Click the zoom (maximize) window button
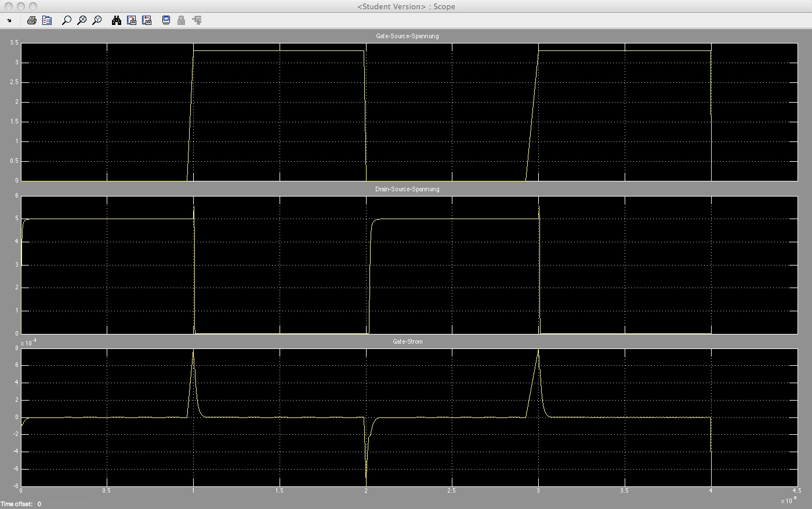This screenshot has height=509, width=812. tap(33, 6)
